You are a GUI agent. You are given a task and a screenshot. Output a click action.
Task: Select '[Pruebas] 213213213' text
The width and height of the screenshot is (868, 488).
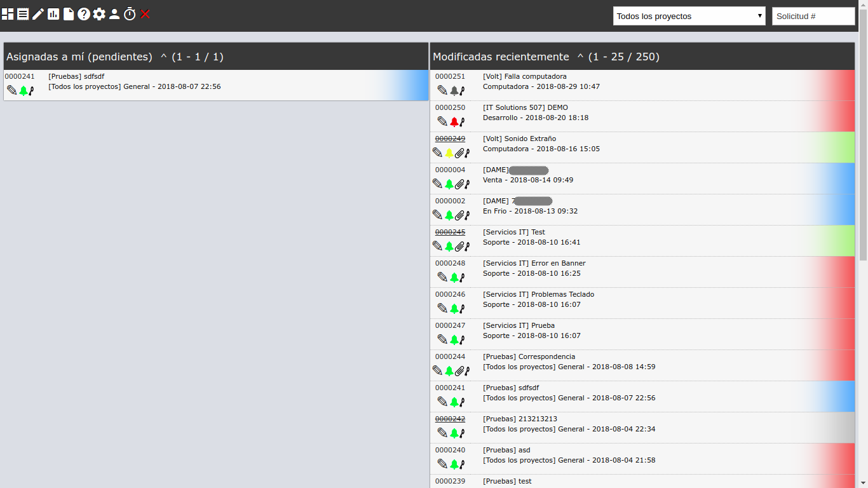click(521, 419)
